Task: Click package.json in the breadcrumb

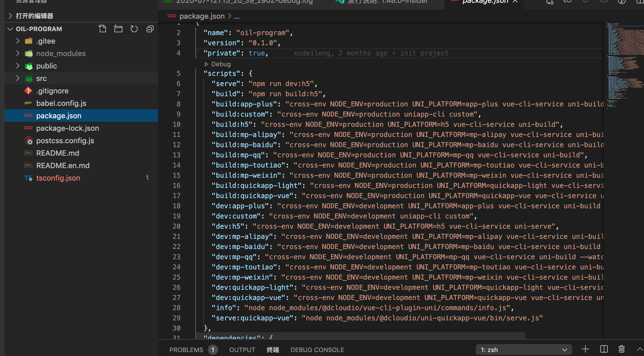Action: [202, 16]
